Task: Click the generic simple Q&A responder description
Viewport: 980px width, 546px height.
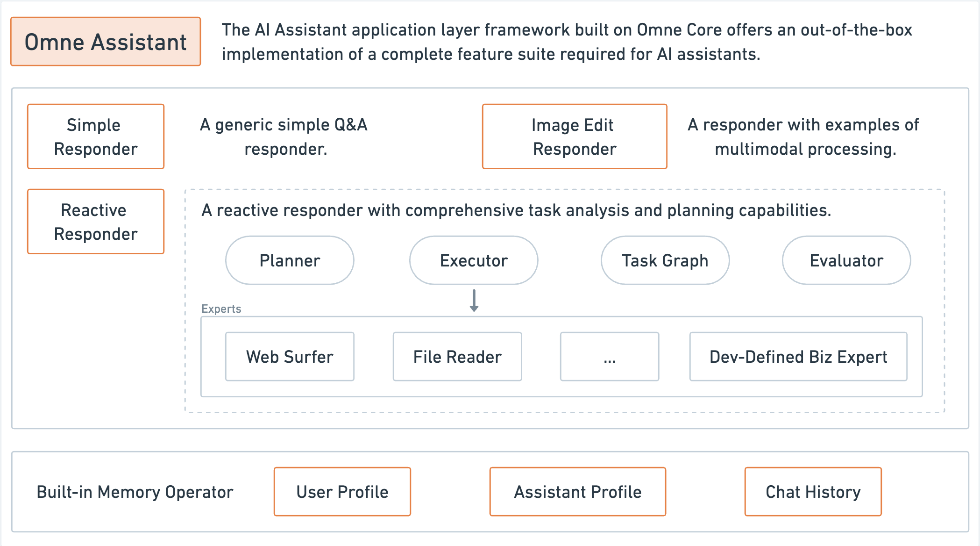Action: coord(284,136)
